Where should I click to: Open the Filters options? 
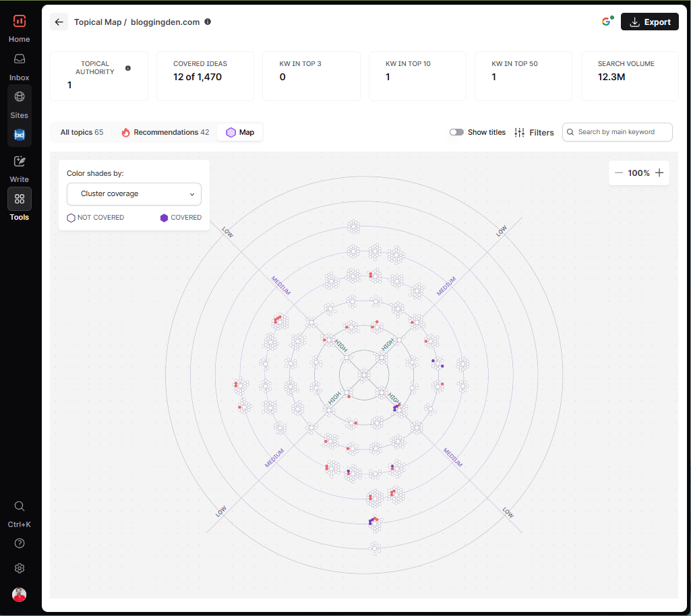(534, 133)
